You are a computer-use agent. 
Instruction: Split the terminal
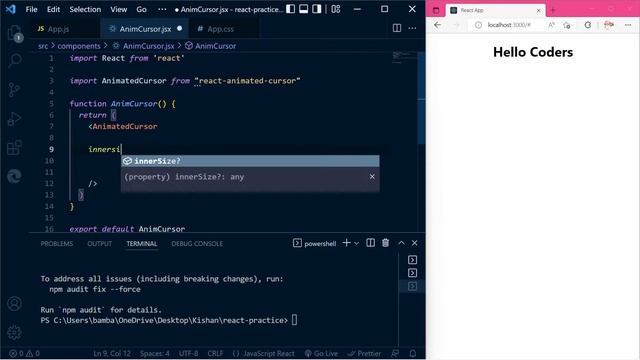[x=370, y=243]
